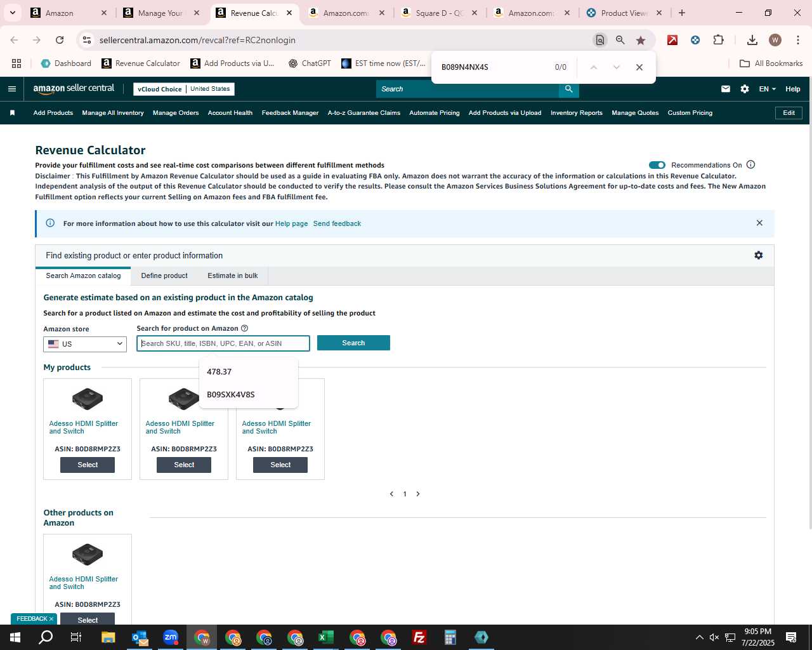The height and width of the screenshot is (650, 812).
Task: Open Manage All Inventory menu item
Action: click(x=113, y=113)
